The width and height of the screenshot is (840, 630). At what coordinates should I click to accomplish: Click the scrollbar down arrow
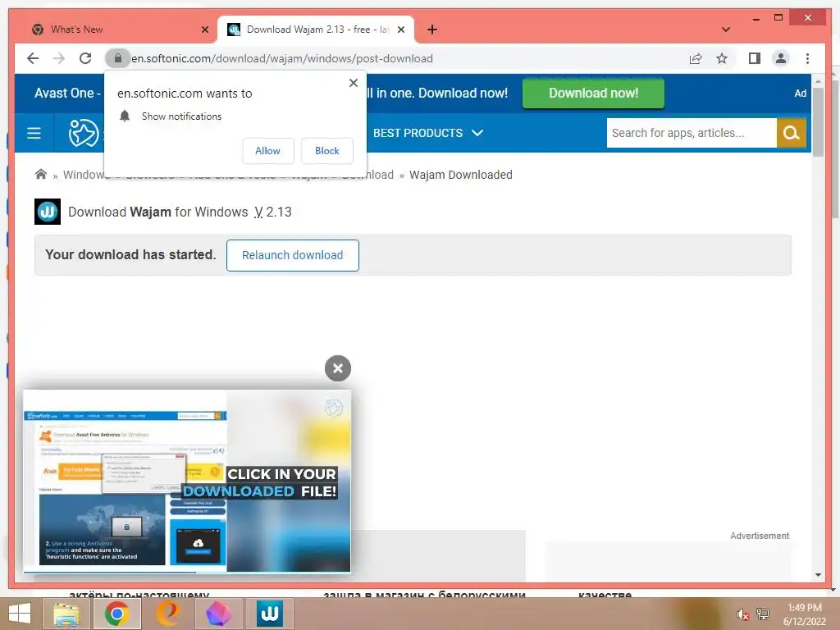click(x=818, y=575)
